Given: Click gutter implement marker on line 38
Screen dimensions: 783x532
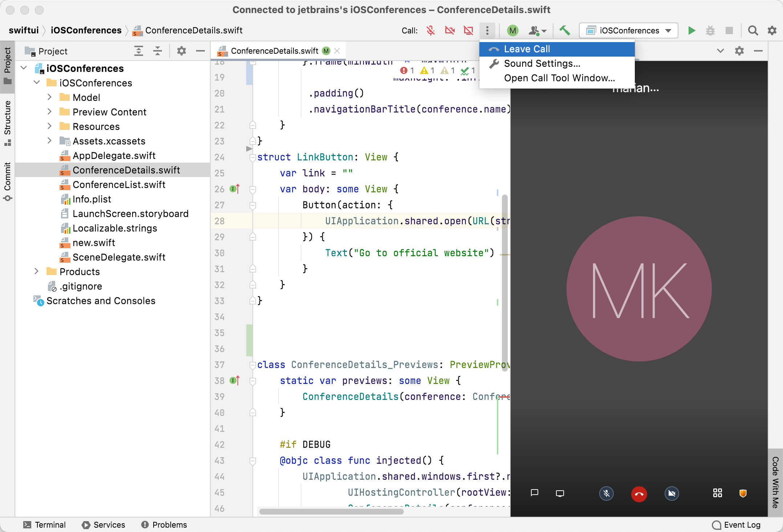Looking at the screenshot, I should click(x=235, y=380).
